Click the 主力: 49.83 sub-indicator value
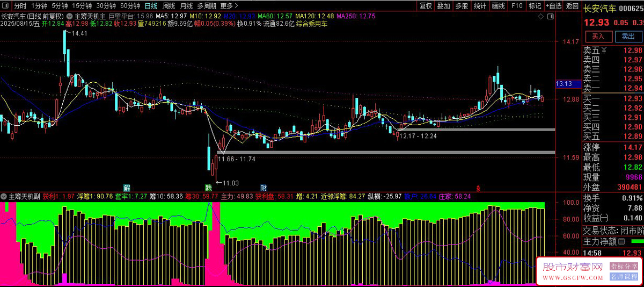The height and width of the screenshot is (287, 644). tap(237, 196)
